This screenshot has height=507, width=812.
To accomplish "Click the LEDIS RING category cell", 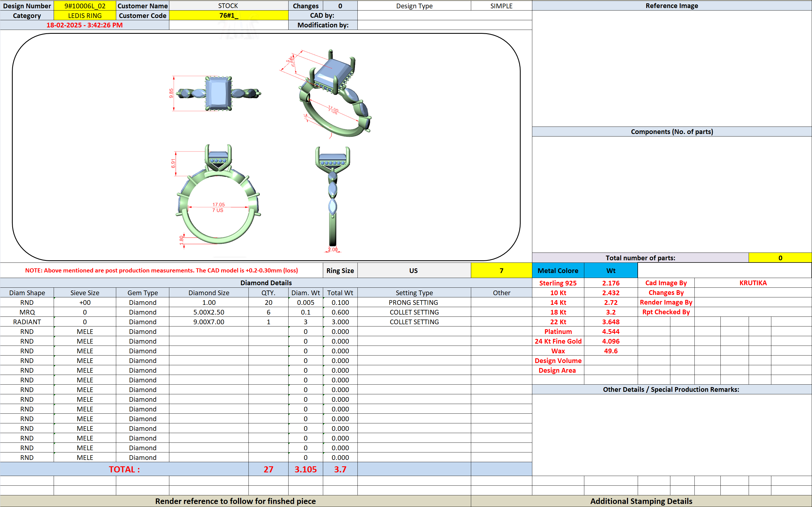I will click(x=85, y=16).
